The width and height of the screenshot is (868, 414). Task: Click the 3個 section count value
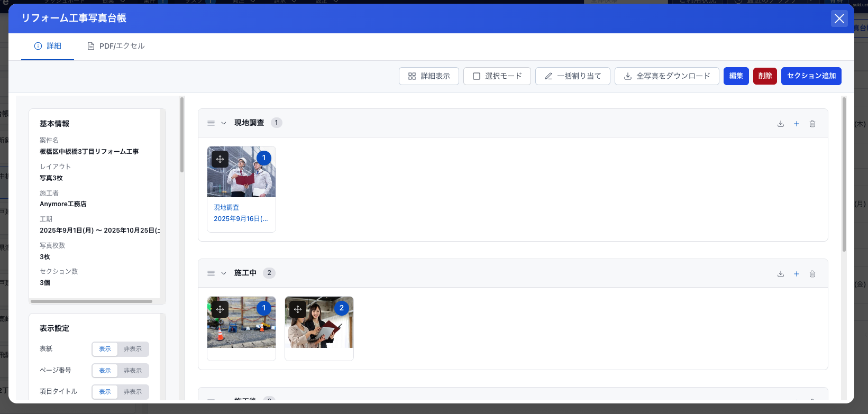[45, 283]
